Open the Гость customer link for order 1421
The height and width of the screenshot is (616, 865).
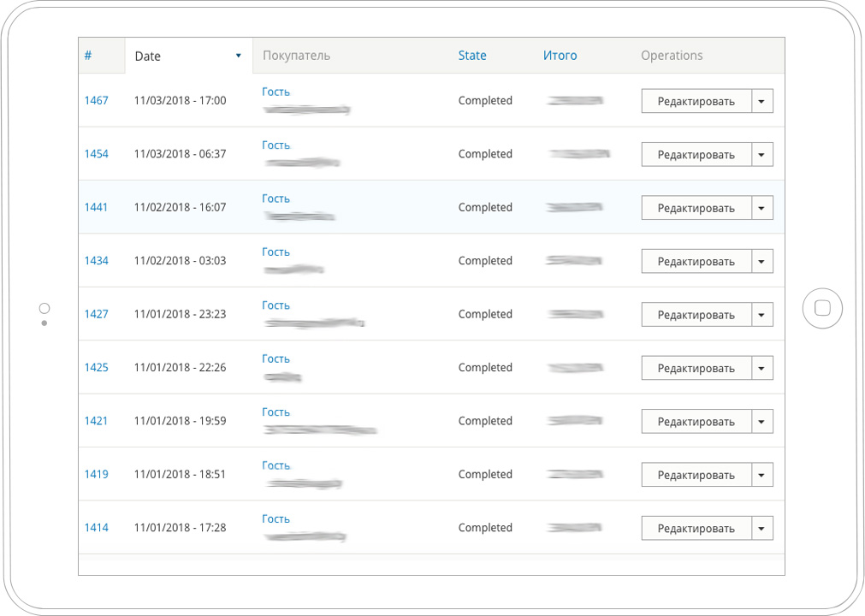275,412
